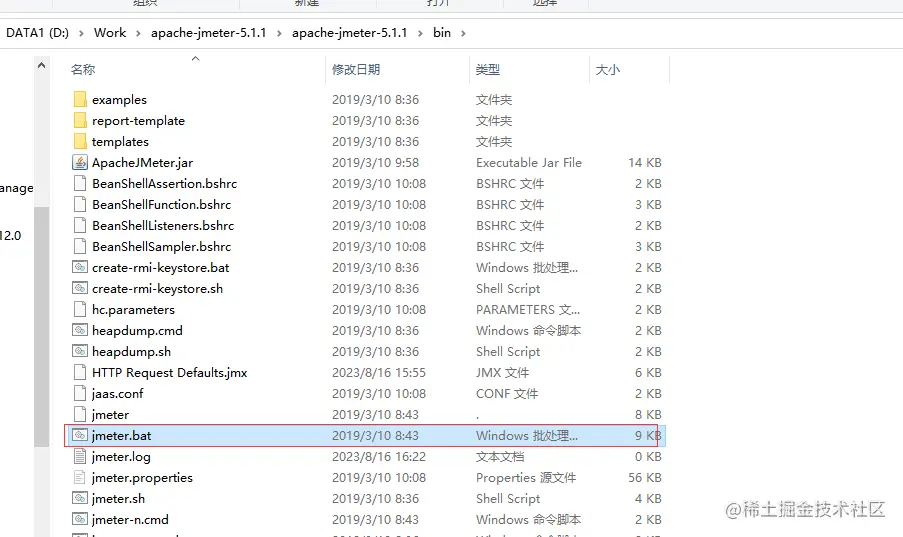
Task: Go to the second apache-jmeter-5.1.1 breadcrumb
Action: [350, 33]
